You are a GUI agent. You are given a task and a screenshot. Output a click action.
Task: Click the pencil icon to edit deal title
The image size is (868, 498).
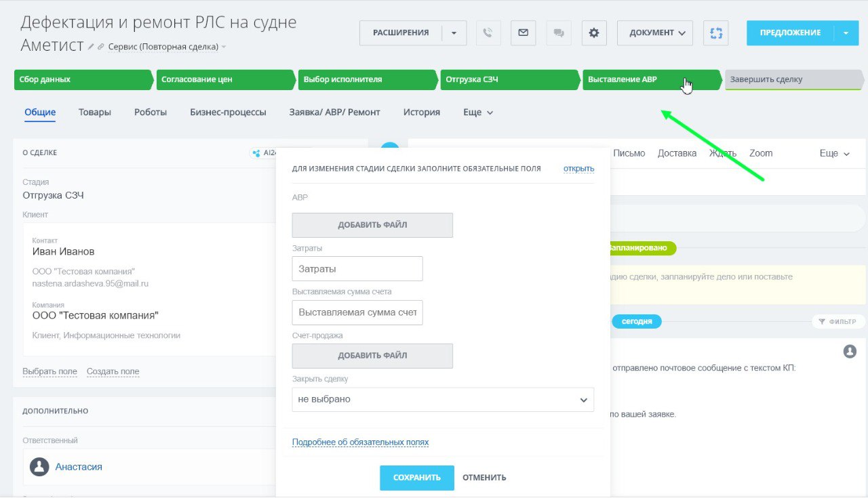(x=91, y=47)
